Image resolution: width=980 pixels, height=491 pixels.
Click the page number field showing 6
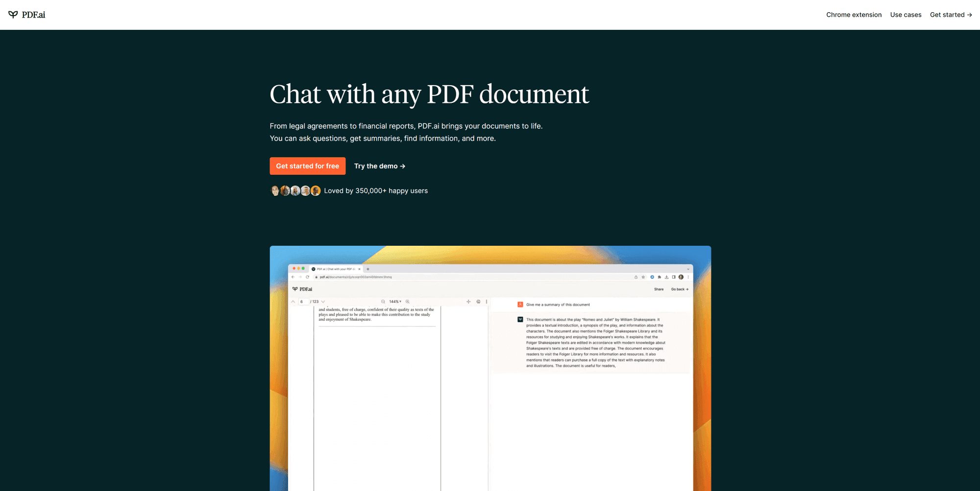click(x=303, y=302)
